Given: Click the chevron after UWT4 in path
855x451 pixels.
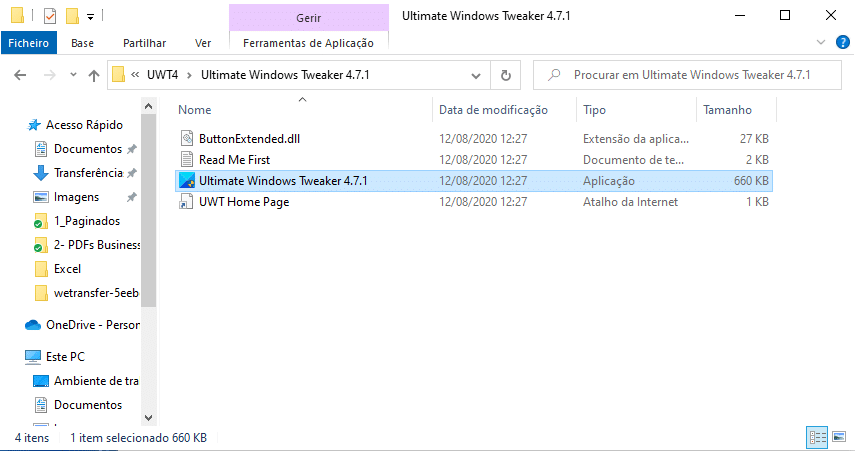Looking at the screenshot, I should point(189,75).
